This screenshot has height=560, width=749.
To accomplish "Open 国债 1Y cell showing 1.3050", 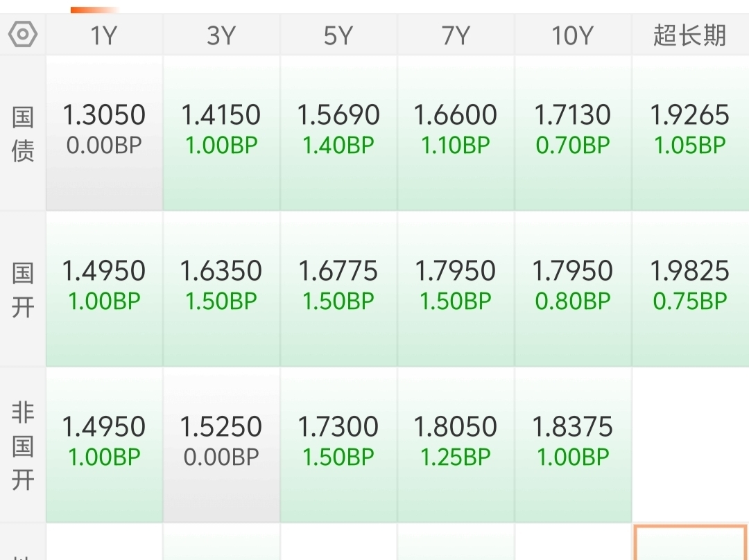I will [104, 133].
